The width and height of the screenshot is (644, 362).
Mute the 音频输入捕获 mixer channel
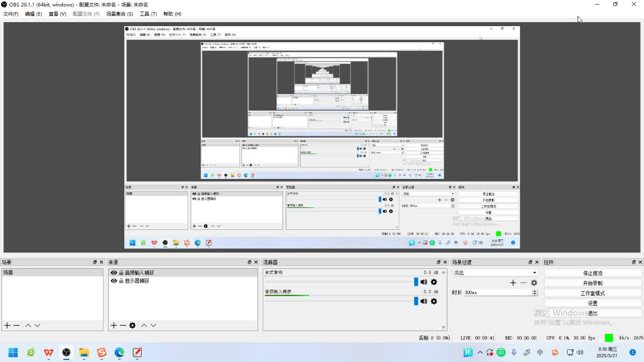pyautogui.click(x=424, y=301)
